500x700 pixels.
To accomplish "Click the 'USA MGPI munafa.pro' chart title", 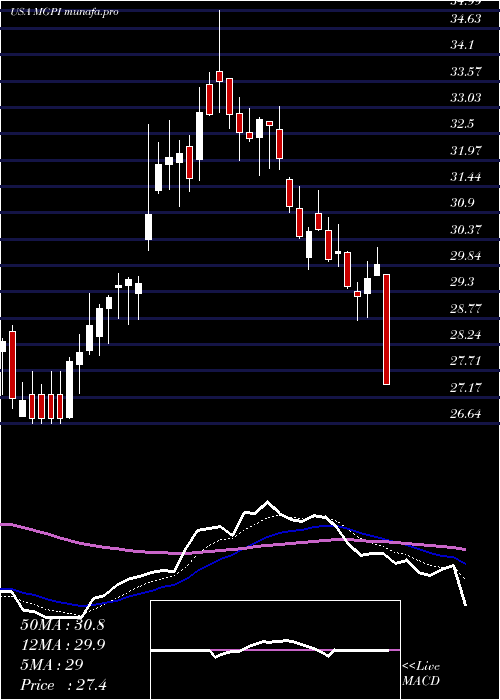I will (64, 12).
